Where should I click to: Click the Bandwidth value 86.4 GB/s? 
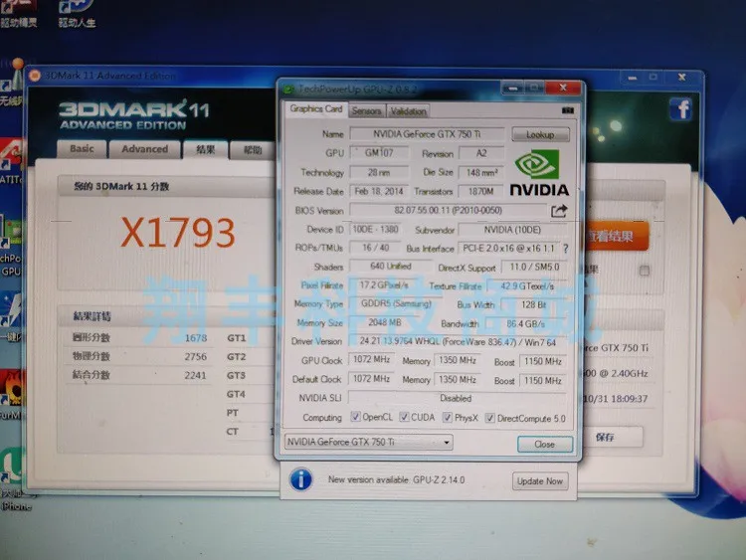click(x=526, y=323)
